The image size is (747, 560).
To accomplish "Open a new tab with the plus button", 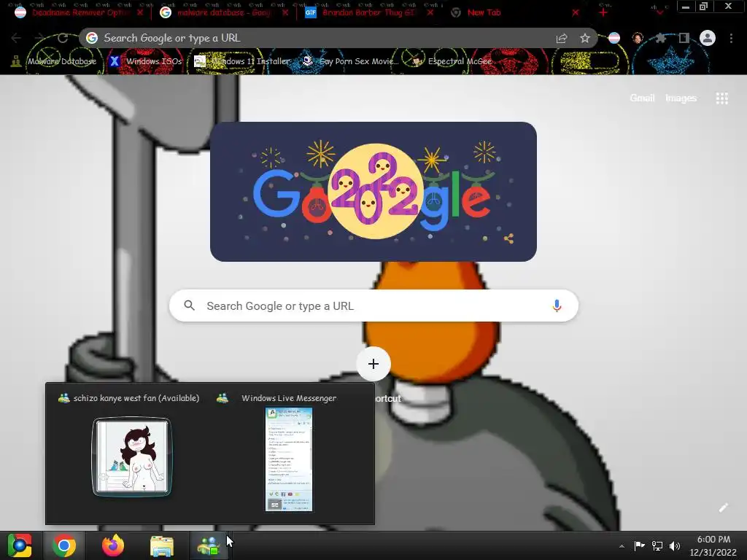I will 603,13.
